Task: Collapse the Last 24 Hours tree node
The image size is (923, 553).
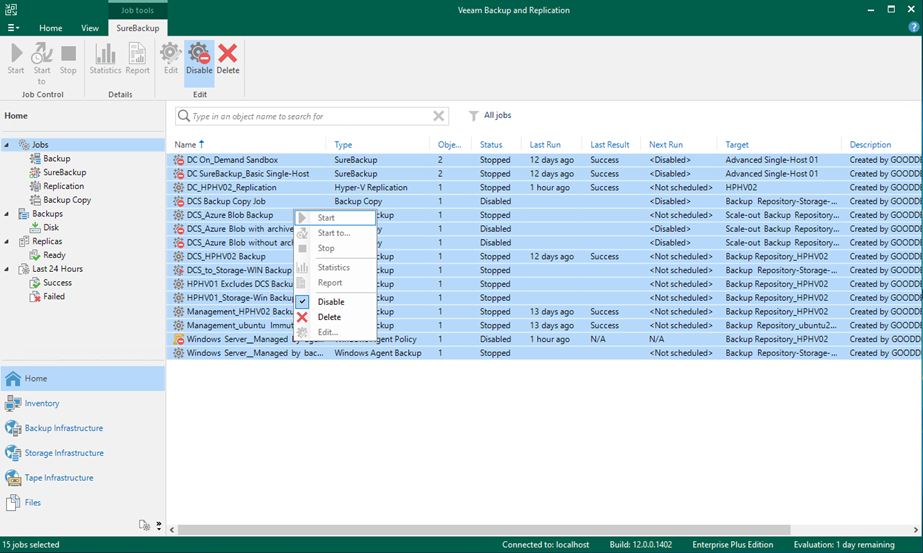Action: point(7,269)
